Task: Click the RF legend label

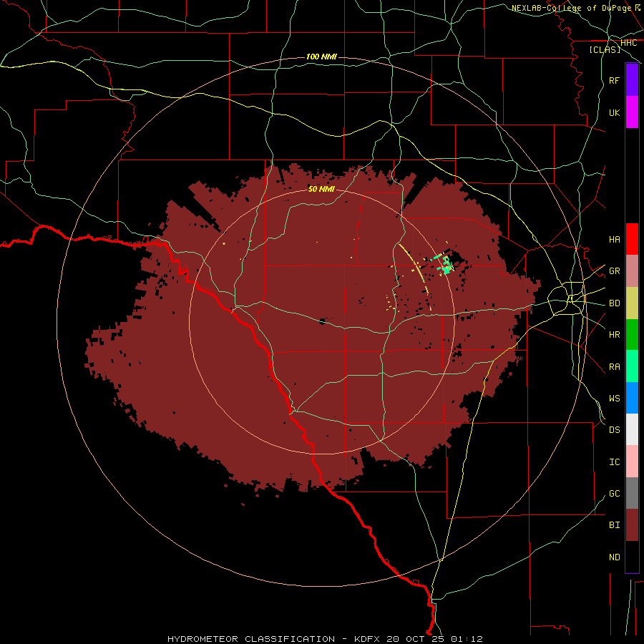Action: click(x=614, y=80)
